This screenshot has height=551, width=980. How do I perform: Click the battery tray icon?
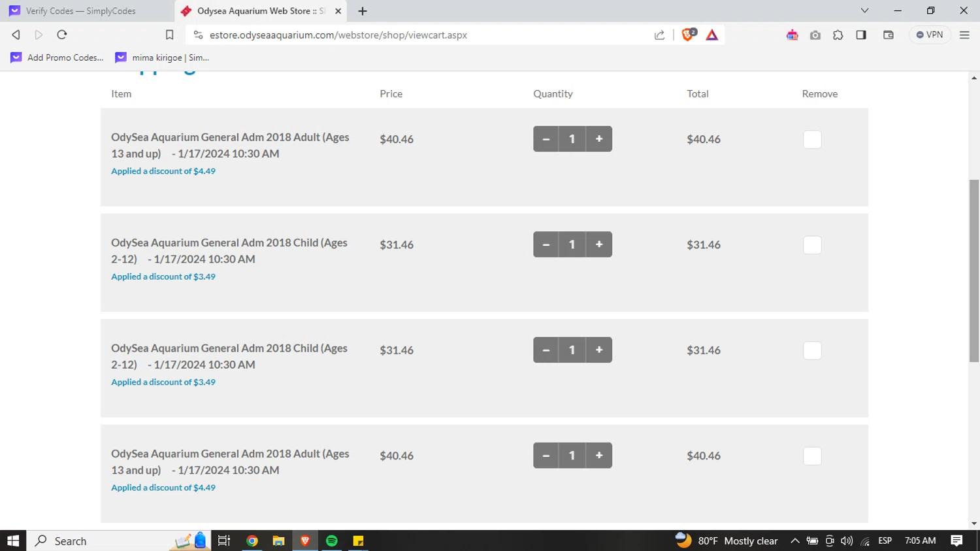coord(812,541)
